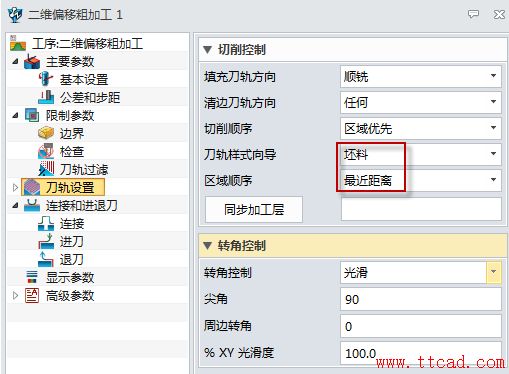Viewport: 509px width, 374px height.
Task: Select the 限制参数 tree item label
Action: [70, 115]
